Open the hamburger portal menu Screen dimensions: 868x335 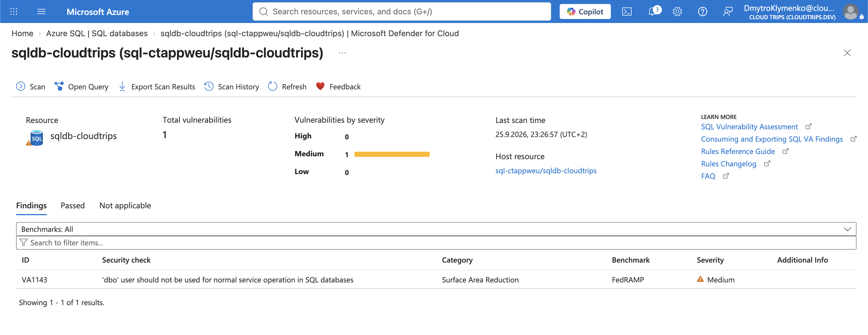pos(41,12)
